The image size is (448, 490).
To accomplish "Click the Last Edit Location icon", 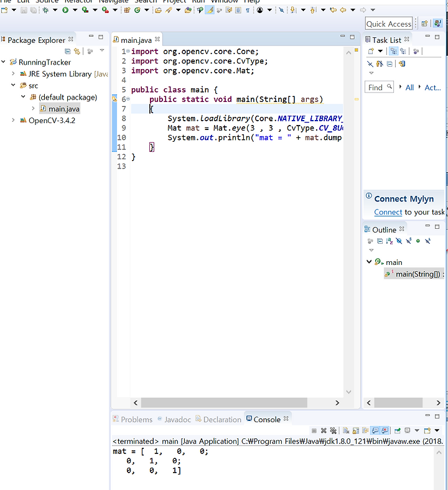I will point(334,10).
